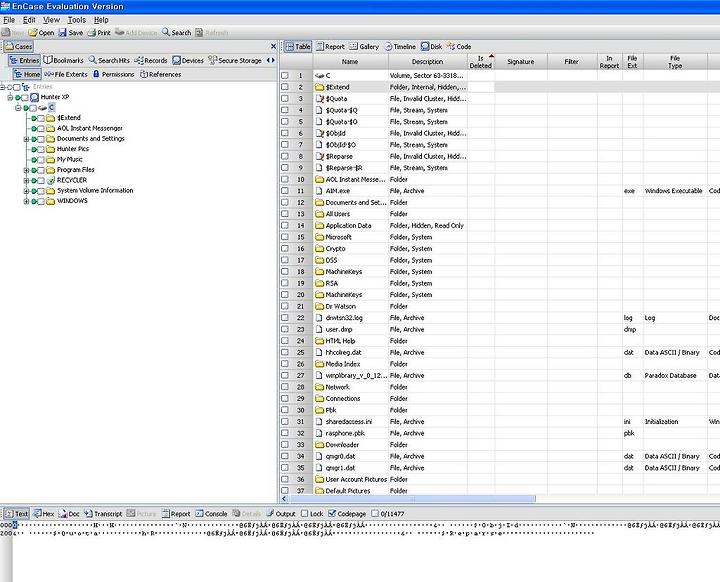Viewport: 720px width, 582px height.
Task: Switch to Gallery view
Action: pyautogui.click(x=364, y=46)
